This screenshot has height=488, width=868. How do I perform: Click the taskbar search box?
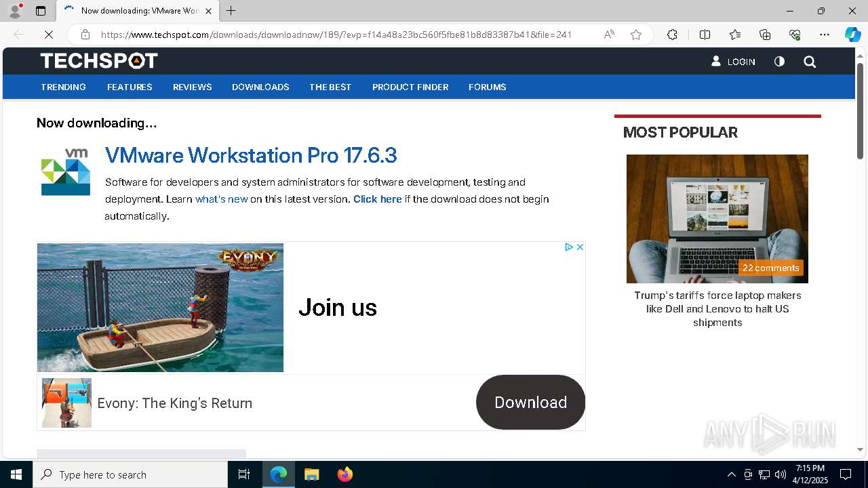[x=130, y=474]
